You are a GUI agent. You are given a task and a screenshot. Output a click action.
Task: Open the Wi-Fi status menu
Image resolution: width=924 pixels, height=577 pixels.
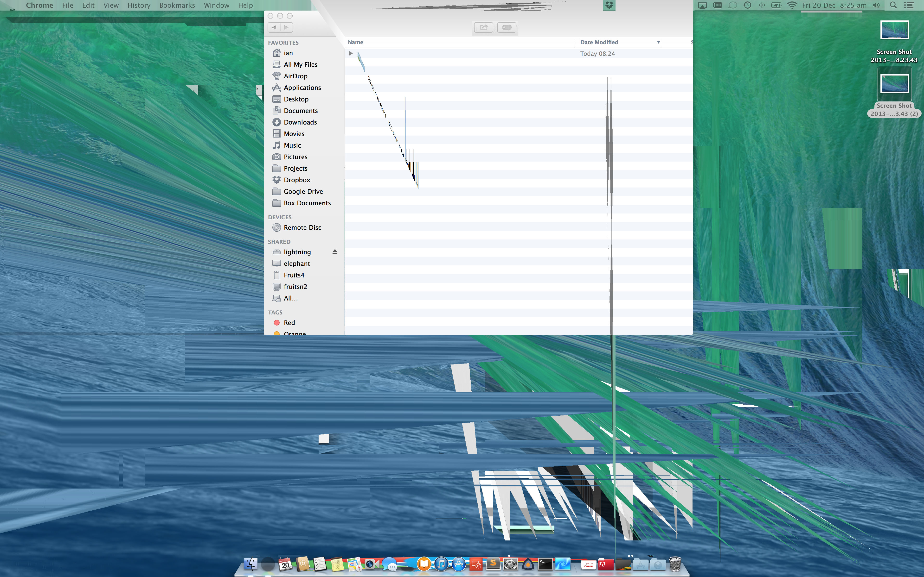click(792, 5)
